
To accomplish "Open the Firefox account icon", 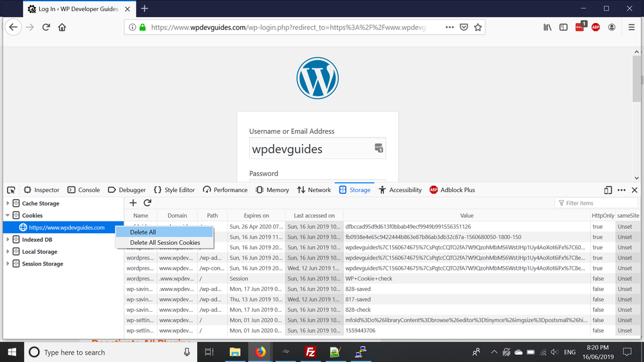I will 612,27.
